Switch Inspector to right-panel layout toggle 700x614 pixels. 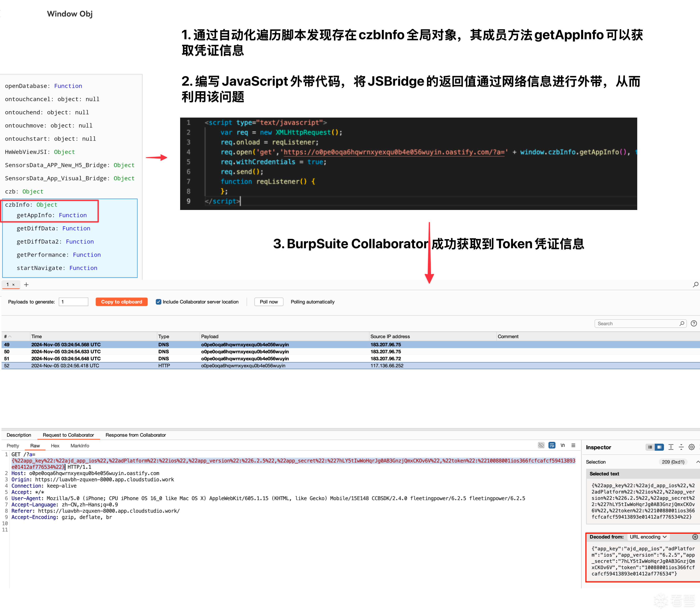(659, 447)
